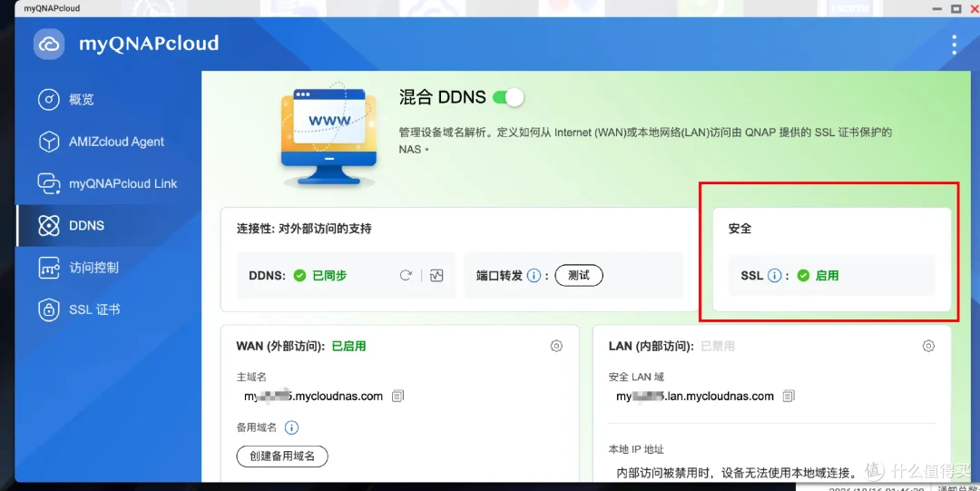Viewport: 980px width, 491px height.
Task: Click the 测试 port forwarding button
Action: pyautogui.click(x=579, y=275)
